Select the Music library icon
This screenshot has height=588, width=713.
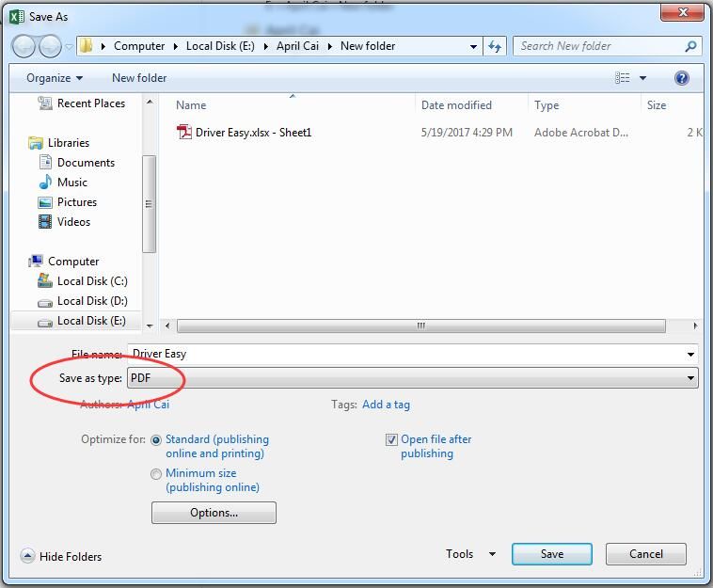[x=45, y=183]
